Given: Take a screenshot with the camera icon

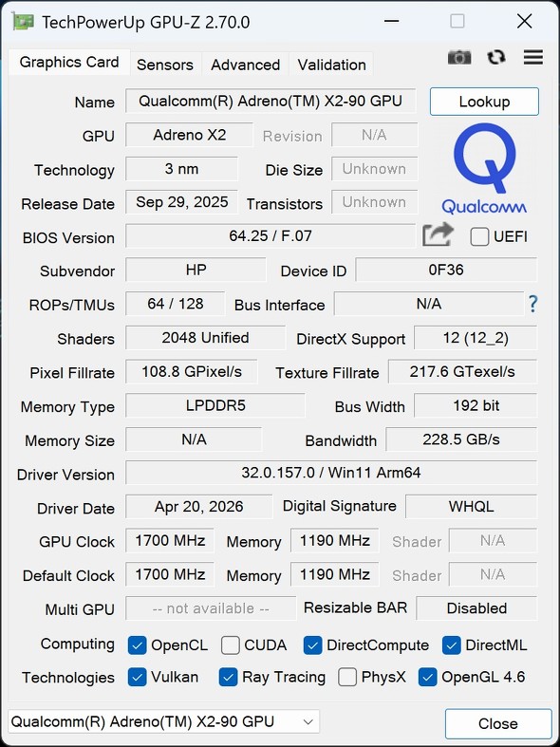Looking at the screenshot, I should pos(459,58).
